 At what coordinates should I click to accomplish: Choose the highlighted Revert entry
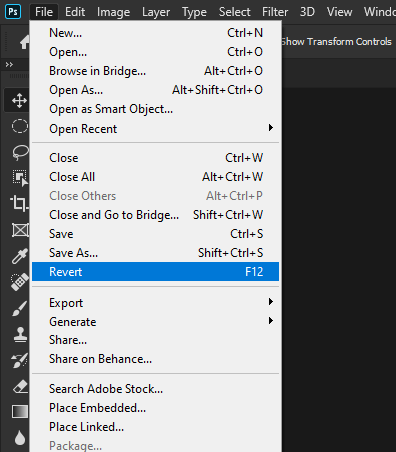[155, 272]
